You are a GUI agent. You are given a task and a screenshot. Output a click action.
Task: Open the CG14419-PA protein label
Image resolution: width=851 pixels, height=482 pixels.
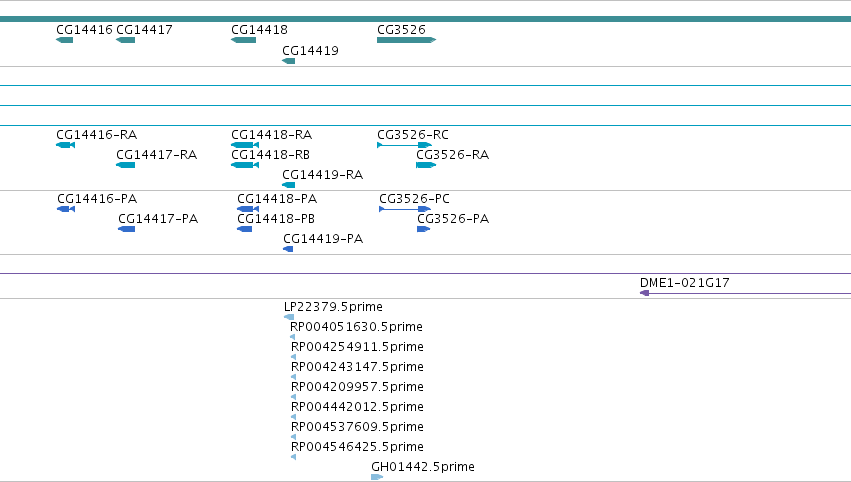tap(323, 239)
